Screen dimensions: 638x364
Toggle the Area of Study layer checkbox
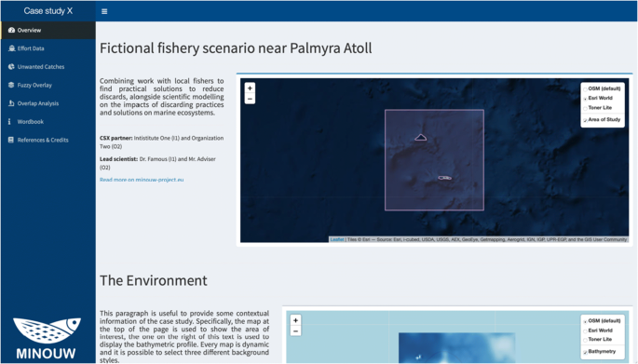tap(585, 120)
